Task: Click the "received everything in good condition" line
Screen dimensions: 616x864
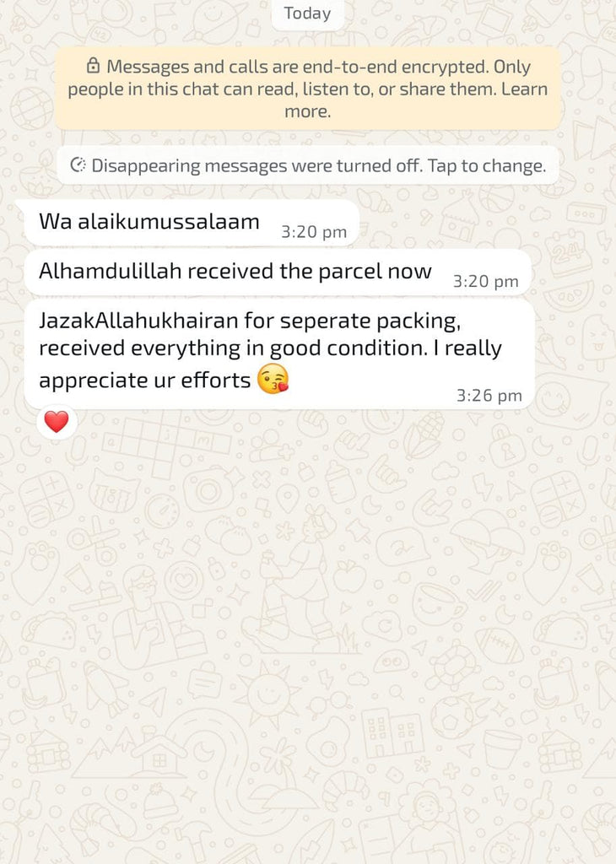Action: [233, 348]
